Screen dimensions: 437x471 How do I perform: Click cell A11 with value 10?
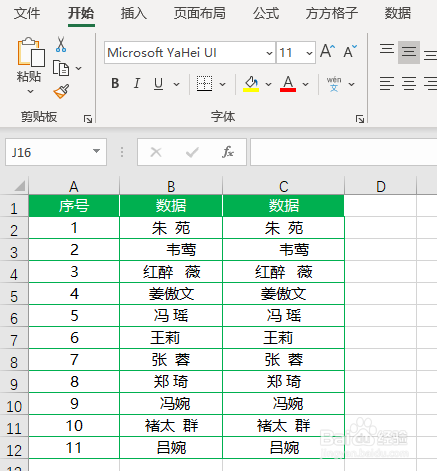click(x=74, y=426)
